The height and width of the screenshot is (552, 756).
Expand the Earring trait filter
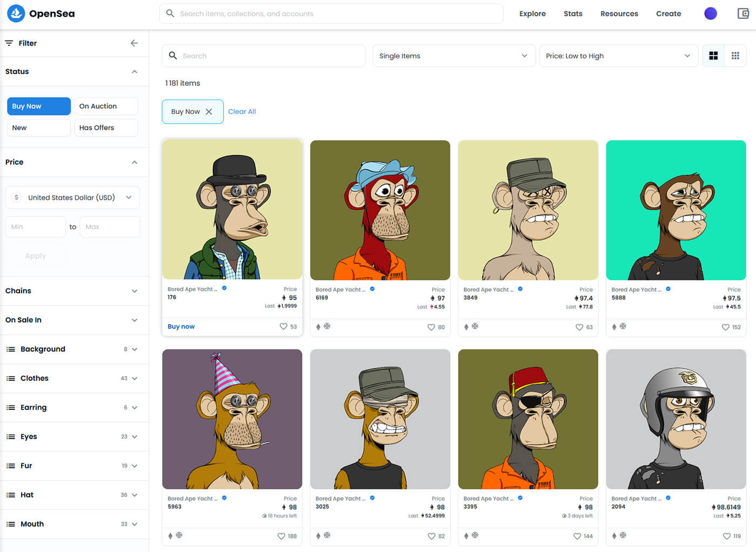(74, 408)
